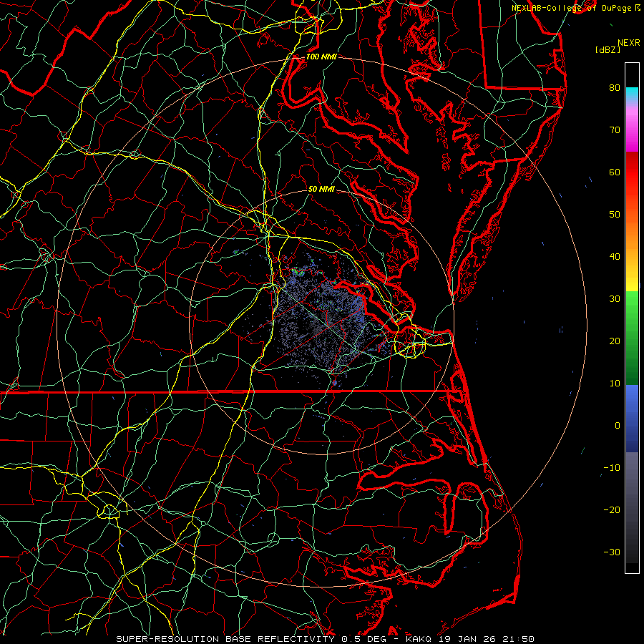Pick the red band on the dBZ scale

[x=632, y=172]
